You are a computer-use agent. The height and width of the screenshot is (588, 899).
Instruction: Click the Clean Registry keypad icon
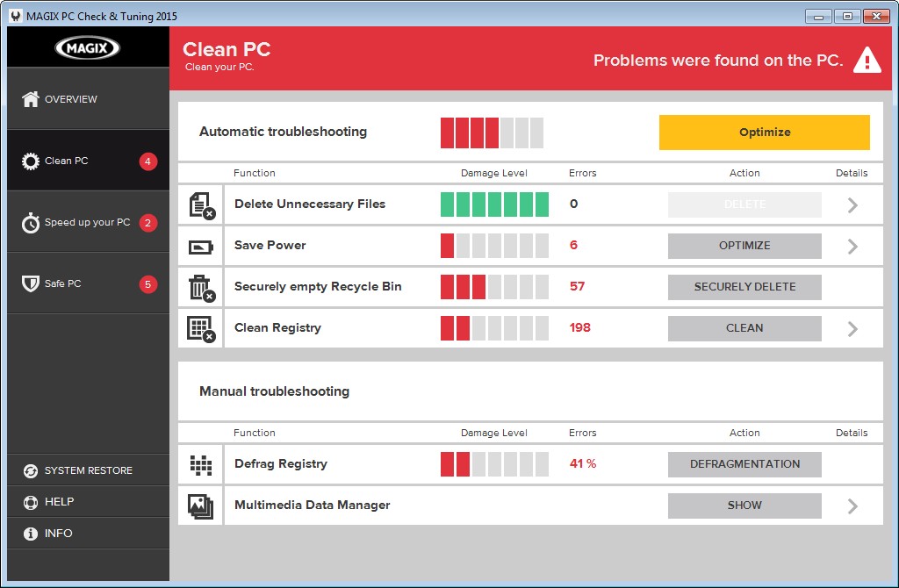pyautogui.click(x=200, y=328)
